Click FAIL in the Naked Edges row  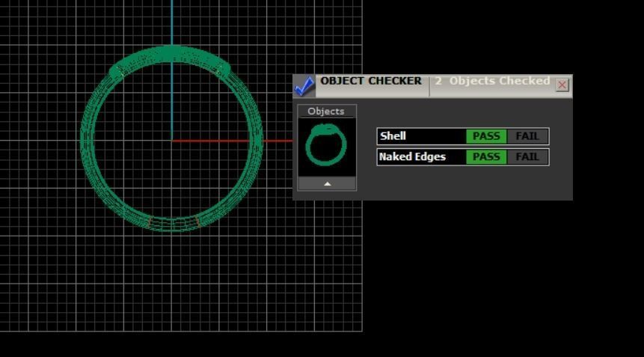[527, 156]
